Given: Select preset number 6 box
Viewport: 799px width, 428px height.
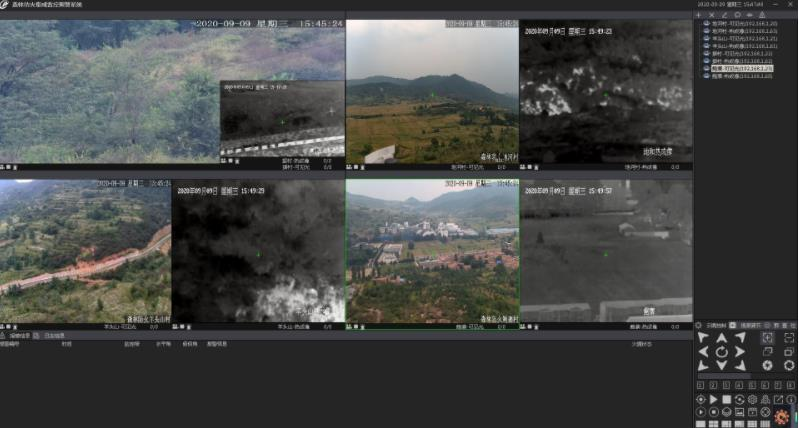Looking at the screenshot, I should click(x=765, y=385).
